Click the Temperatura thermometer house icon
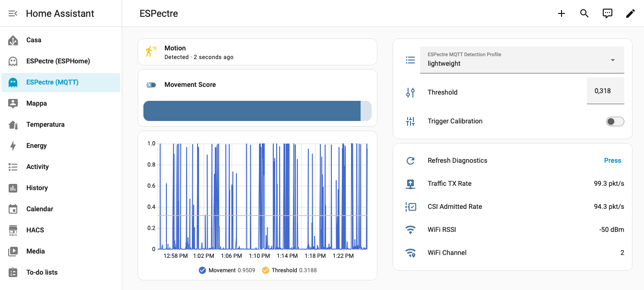Viewport: 644px width, 290px height. [13, 125]
